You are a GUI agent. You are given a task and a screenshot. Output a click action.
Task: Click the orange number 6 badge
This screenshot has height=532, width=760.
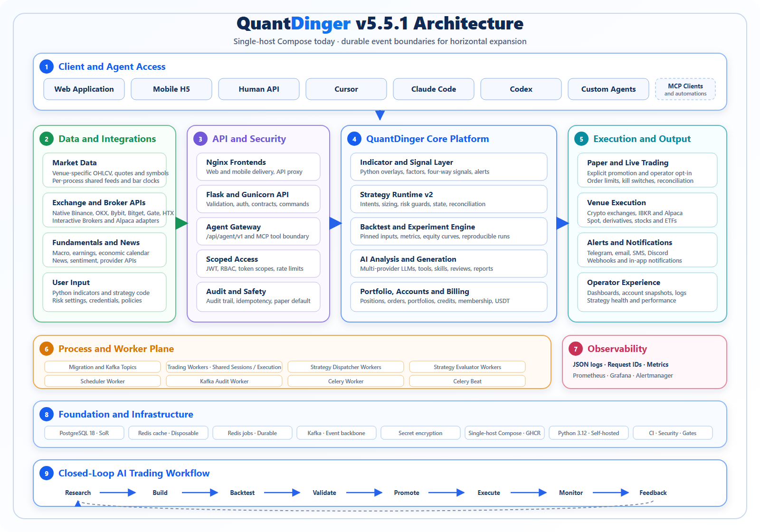coord(47,349)
